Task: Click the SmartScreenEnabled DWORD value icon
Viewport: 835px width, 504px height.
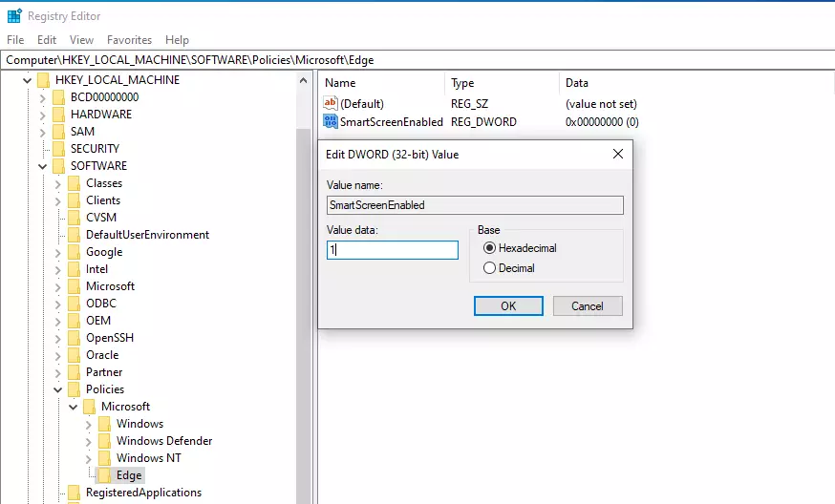Action: (x=331, y=121)
